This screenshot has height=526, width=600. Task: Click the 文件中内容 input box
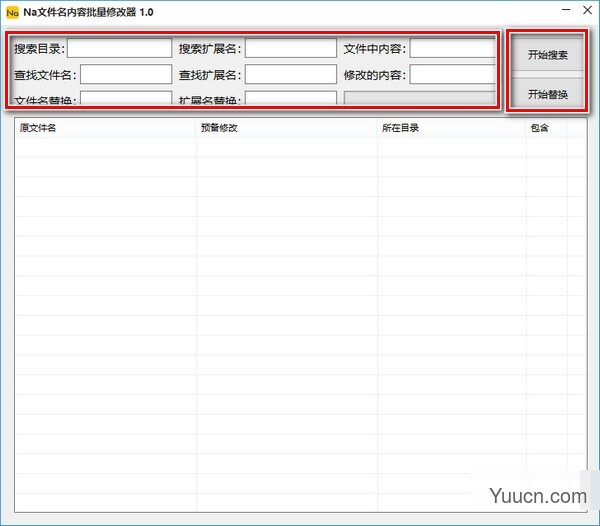[452, 48]
